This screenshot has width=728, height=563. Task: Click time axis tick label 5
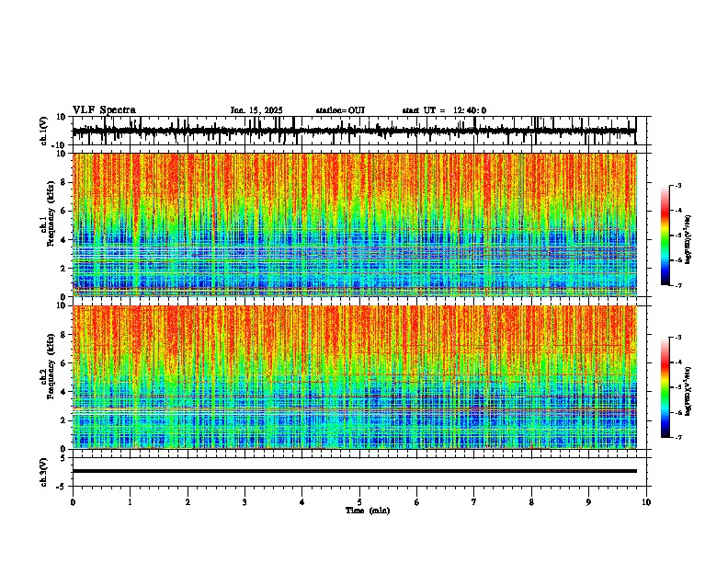point(359,502)
